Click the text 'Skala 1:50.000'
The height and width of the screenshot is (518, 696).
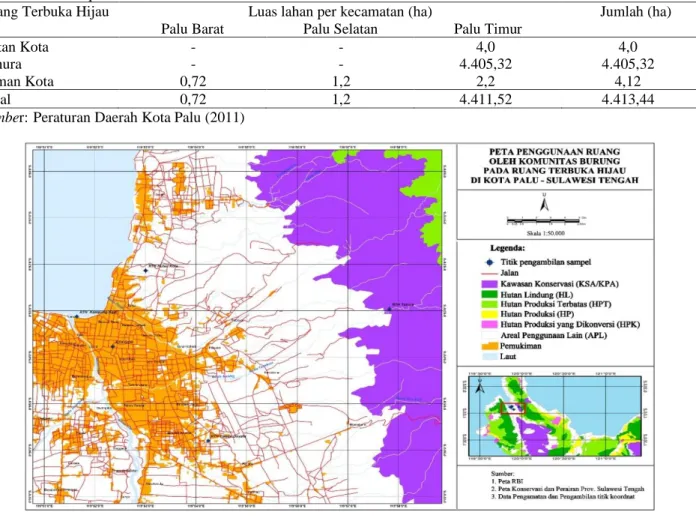[x=546, y=233]
